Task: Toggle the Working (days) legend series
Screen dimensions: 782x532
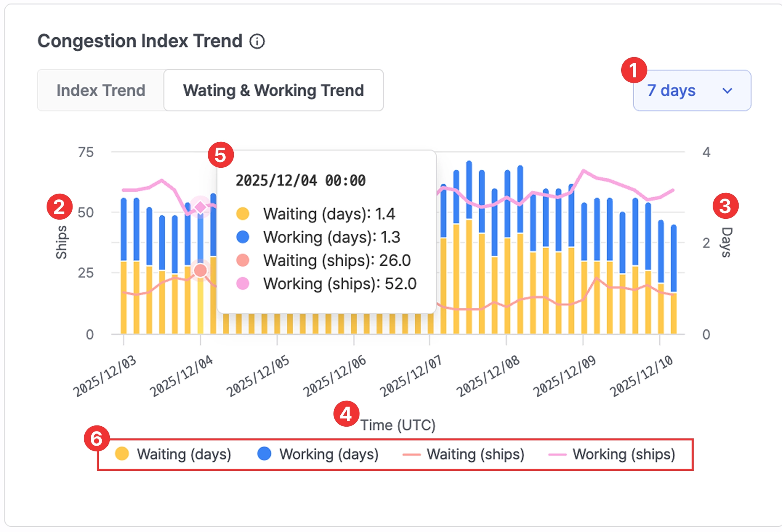Action: pyautogui.click(x=328, y=454)
